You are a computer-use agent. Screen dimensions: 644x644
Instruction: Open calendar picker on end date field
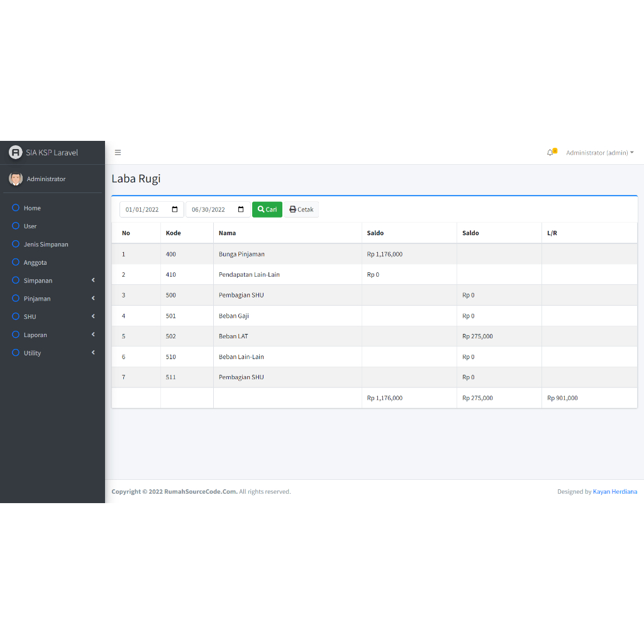[241, 209]
